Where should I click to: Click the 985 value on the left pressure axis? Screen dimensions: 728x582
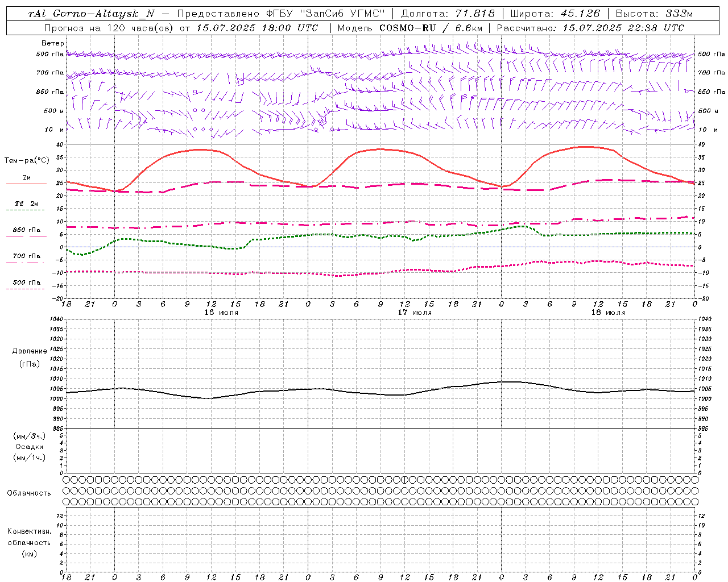pos(57,429)
